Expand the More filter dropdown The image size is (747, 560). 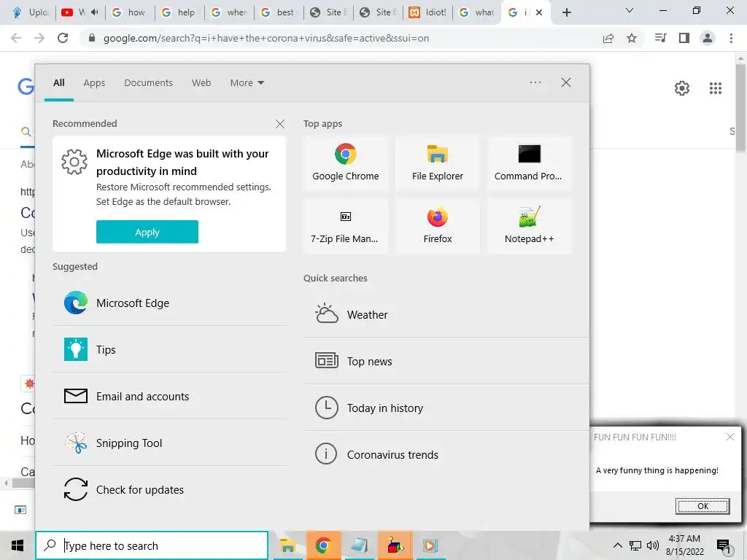click(247, 83)
